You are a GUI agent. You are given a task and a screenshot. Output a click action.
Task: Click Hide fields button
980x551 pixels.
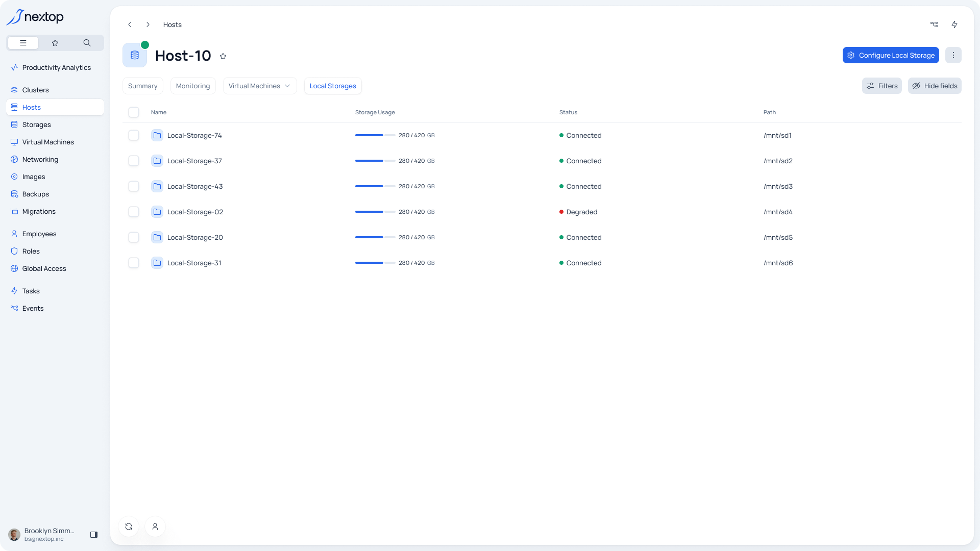click(x=935, y=86)
